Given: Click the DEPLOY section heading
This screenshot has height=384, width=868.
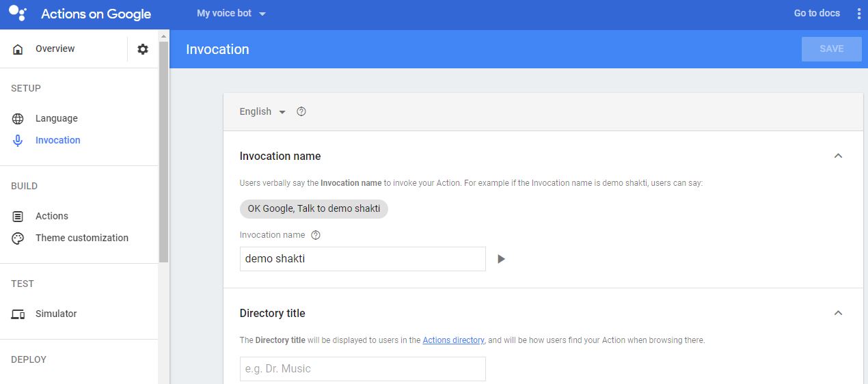Looking at the screenshot, I should click(x=29, y=360).
